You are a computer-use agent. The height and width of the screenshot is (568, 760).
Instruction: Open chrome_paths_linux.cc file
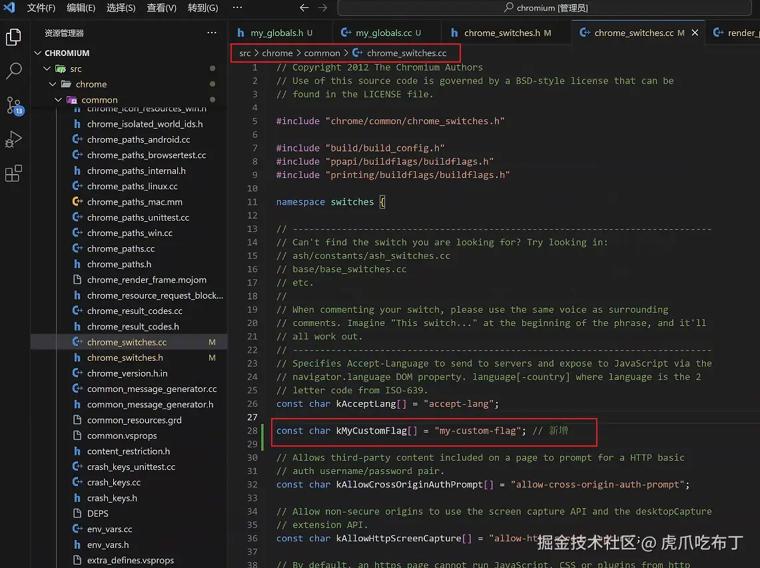132,186
